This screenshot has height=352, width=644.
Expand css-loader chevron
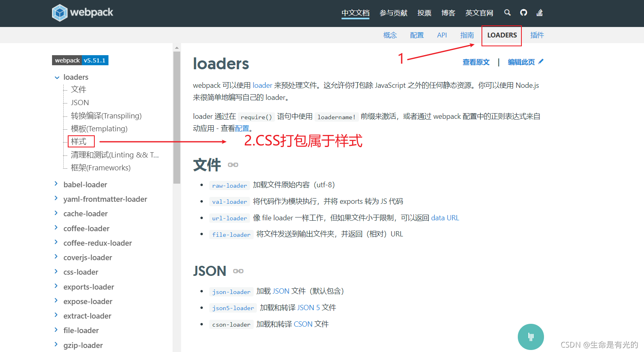tap(56, 271)
